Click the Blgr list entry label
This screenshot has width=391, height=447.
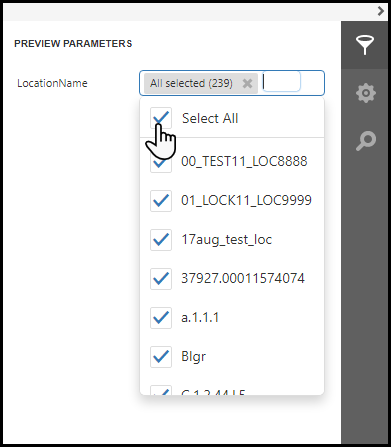point(193,357)
